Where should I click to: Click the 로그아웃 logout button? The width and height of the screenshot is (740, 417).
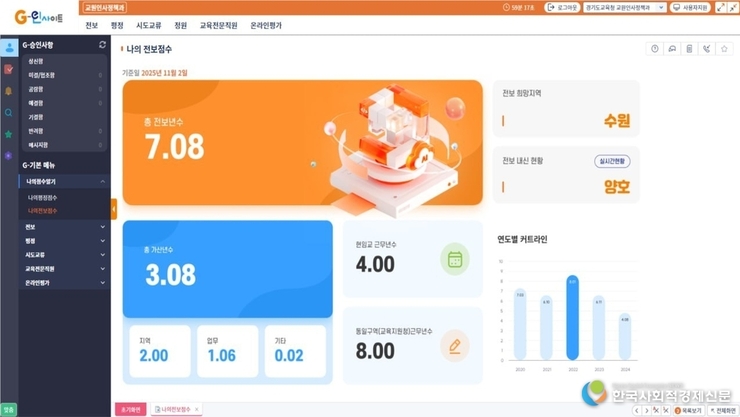pos(563,8)
